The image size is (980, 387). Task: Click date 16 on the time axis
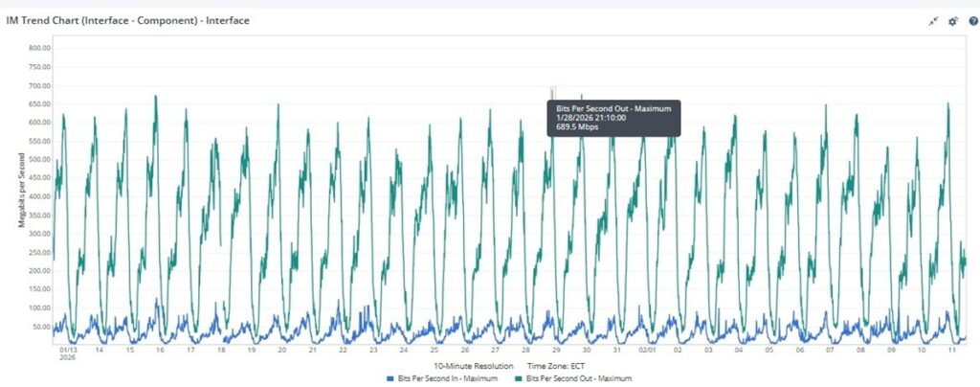[x=159, y=351]
